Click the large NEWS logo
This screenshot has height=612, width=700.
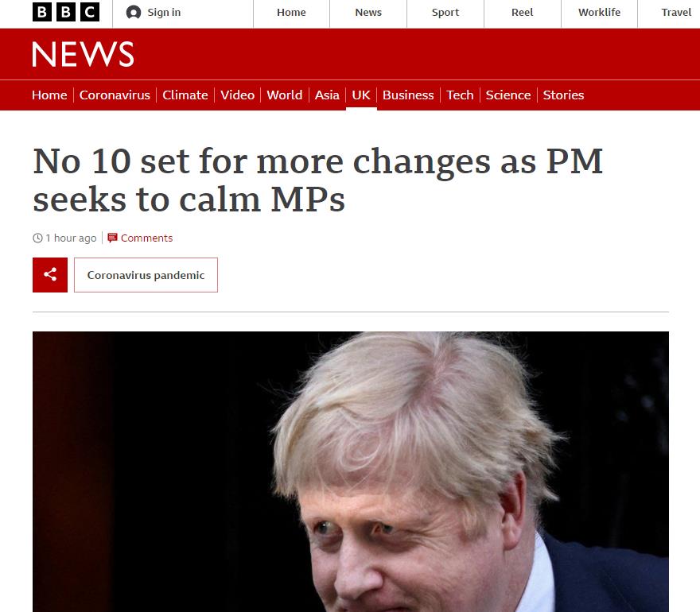coord(83,54)
